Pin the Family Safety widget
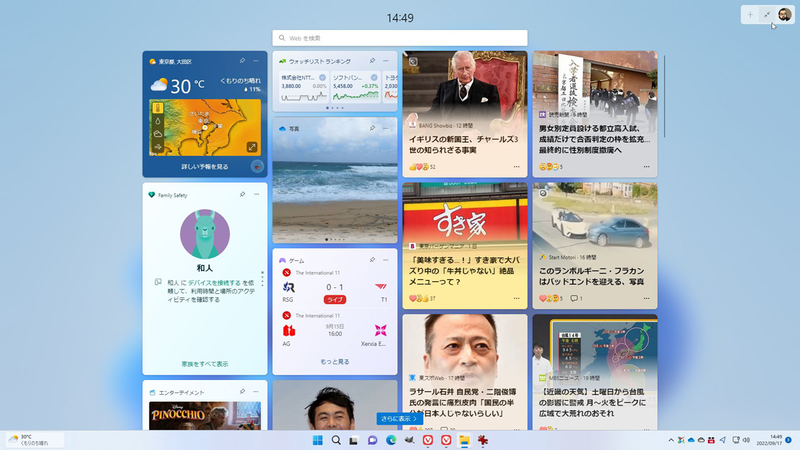The image size is (800, 450). 242,194
